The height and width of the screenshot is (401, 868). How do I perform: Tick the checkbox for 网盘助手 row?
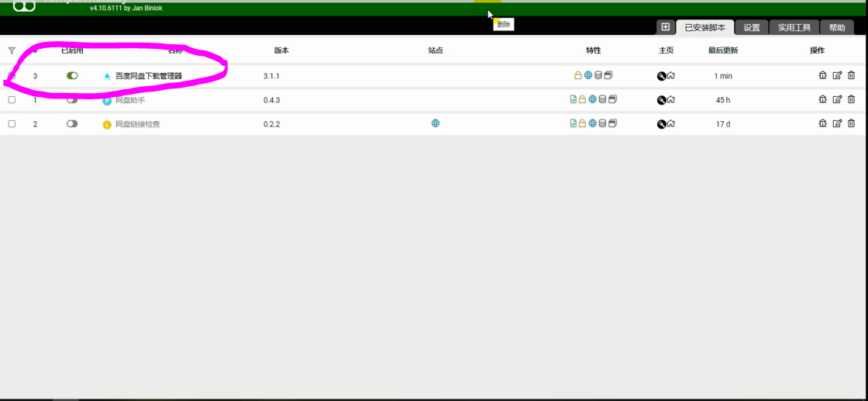12,100
